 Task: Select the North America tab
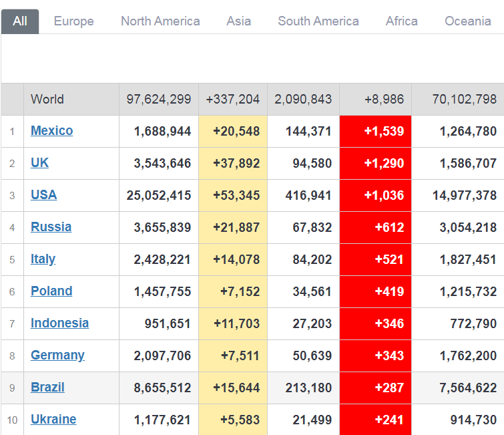tap(160, 21)
